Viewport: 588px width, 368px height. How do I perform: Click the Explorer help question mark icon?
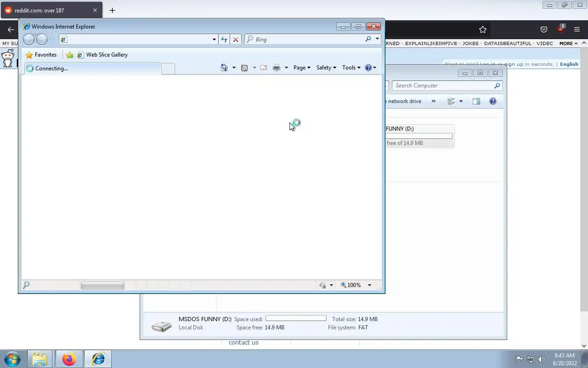pos(493,101)
